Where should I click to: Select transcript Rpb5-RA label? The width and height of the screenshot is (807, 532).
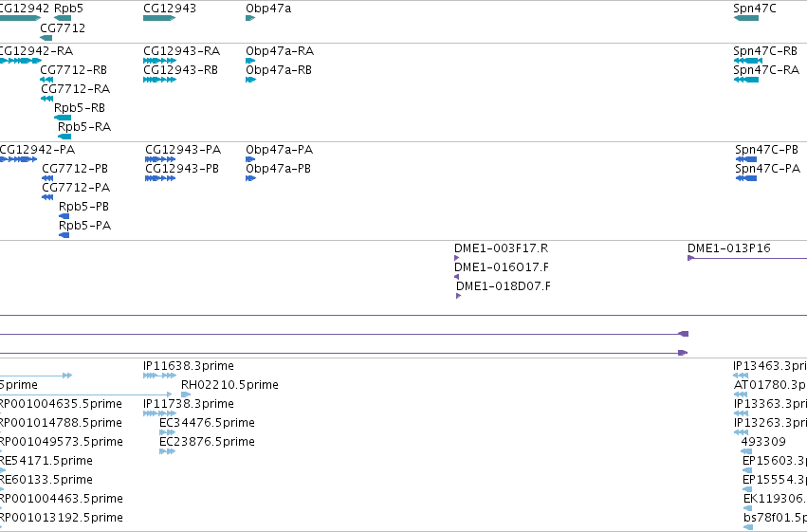[x=84, y=127]
